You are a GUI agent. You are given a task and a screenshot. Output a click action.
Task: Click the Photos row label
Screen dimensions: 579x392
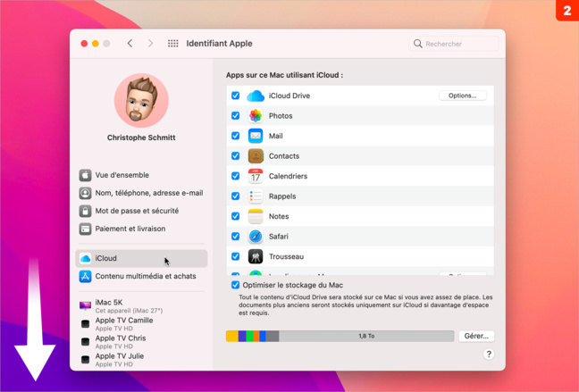tap(281, 116)
